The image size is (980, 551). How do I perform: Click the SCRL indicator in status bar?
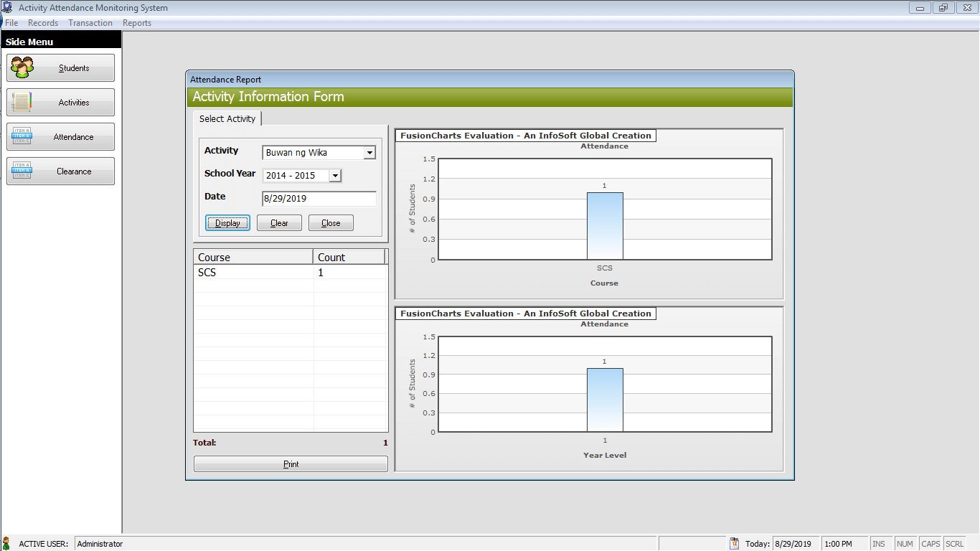pyautogui.click(x=954, y=544)
